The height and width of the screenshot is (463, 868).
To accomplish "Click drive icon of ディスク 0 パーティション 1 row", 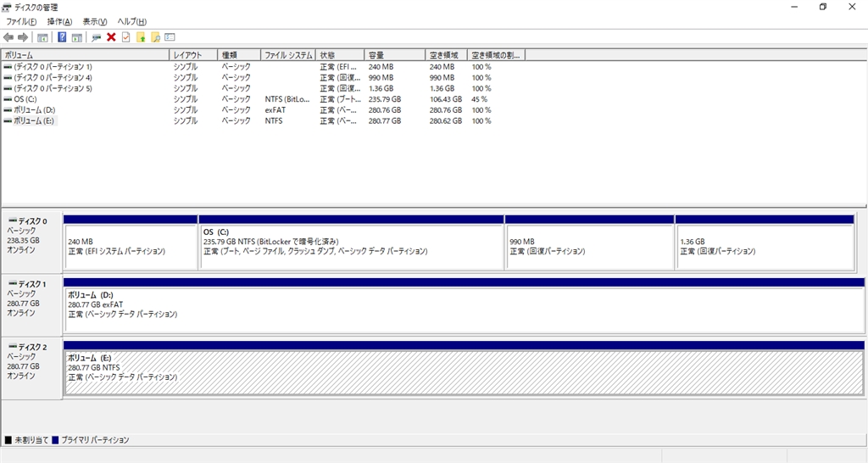I will pos(8,66).
